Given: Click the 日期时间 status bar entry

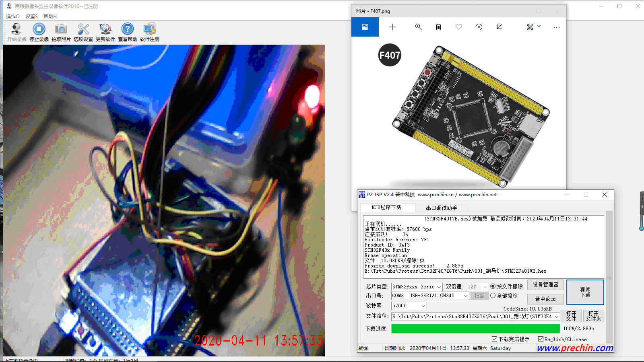Looking at the screenshot, I should click(x=448, y=348).
